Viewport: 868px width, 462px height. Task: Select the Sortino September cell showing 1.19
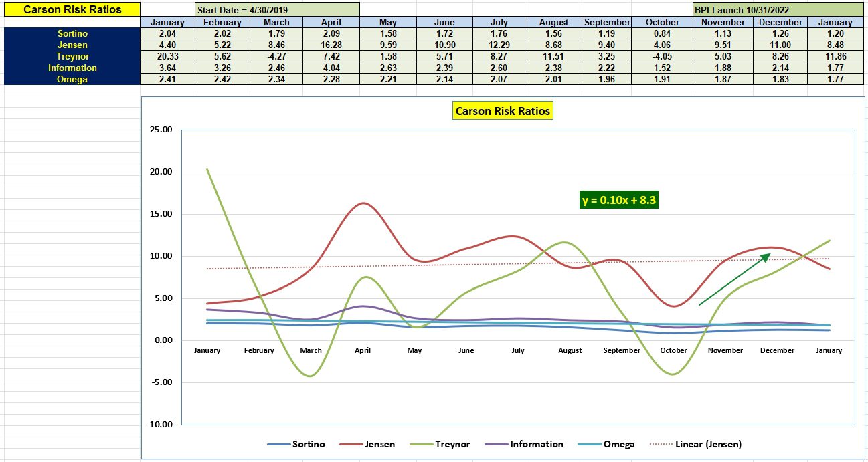point(607,33)
